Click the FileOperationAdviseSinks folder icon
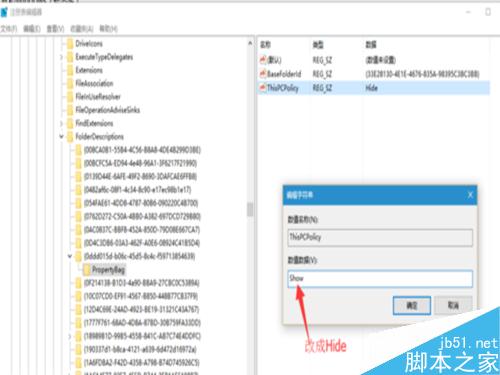The width and height of the screenshot is (500, 375). [x=70, y=110]
